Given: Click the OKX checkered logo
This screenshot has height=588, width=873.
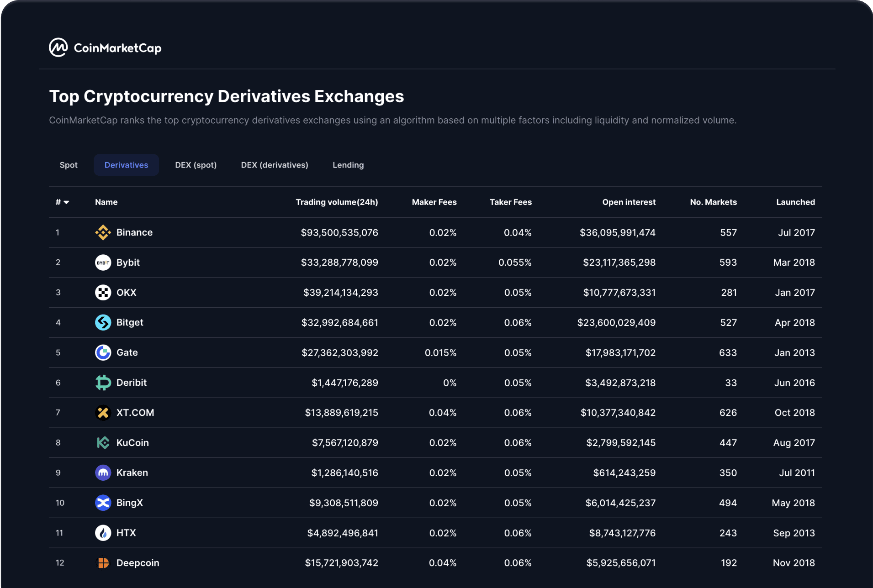Looking at the screenshot, I should click(x=103, y=293).
